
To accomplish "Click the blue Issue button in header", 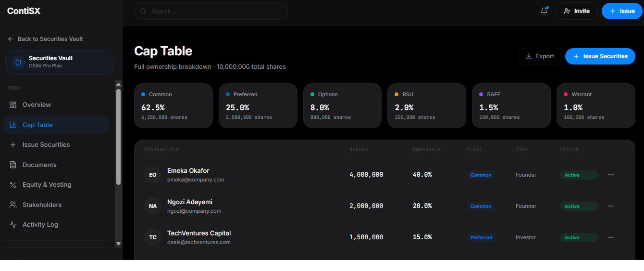I will point(622,11).
